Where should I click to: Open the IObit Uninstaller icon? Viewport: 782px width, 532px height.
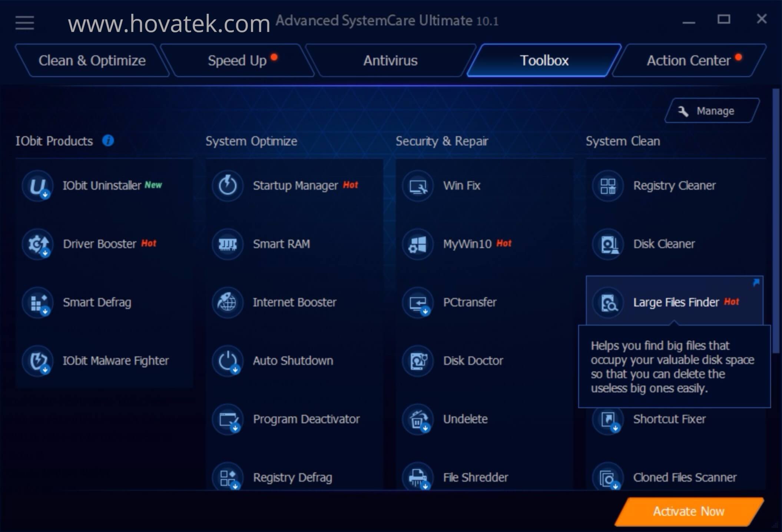(x=37, y=185)
